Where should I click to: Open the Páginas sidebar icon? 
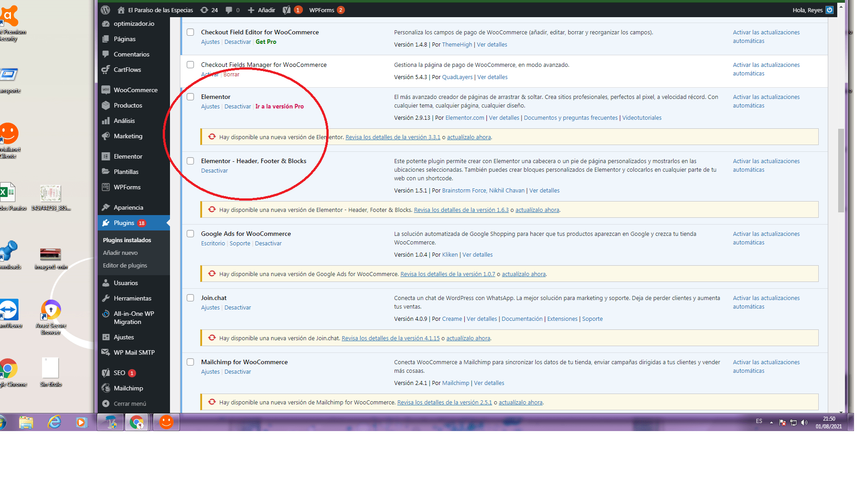106,39
